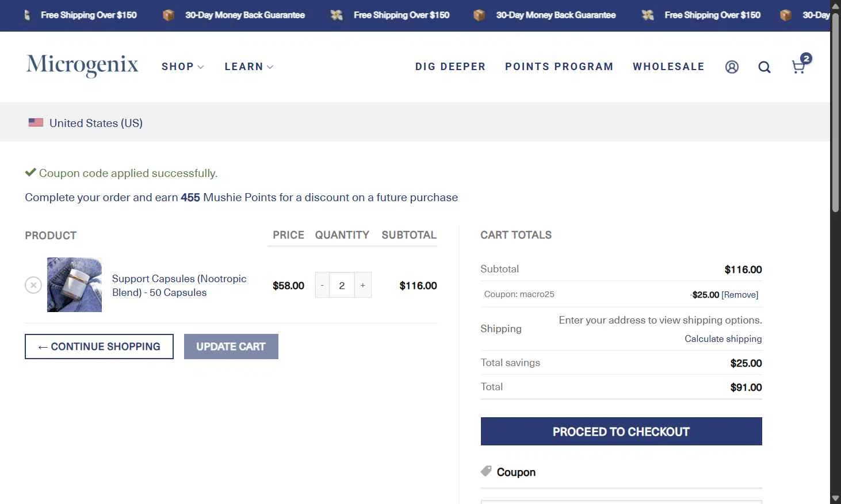This screenshot has width=841, height=504.
Task: Click the page vertical scrollbar thumb
Action: 835,112
